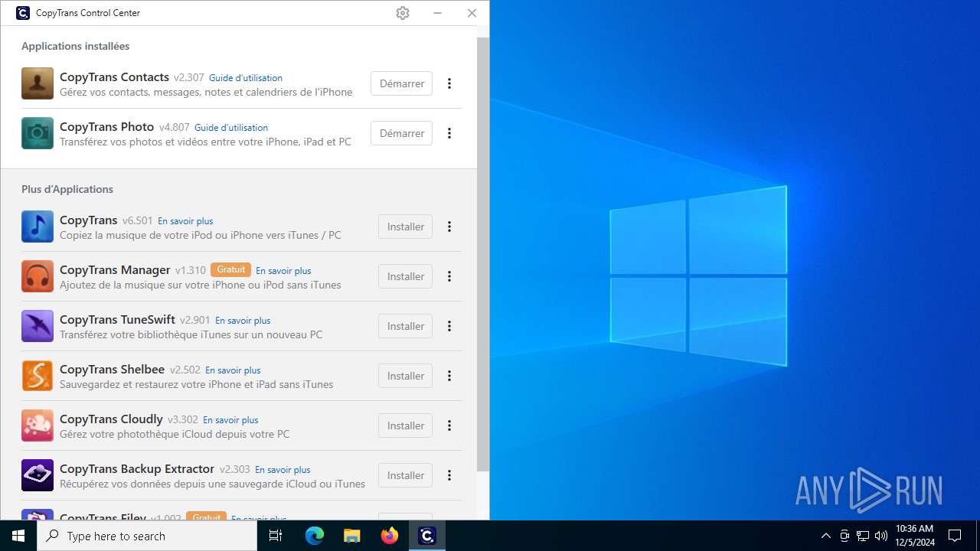Viewport: 980px width, 551px height.
Task: Open En savoir plus for CopyTrans Shelbee
Action: coord(233,370)
